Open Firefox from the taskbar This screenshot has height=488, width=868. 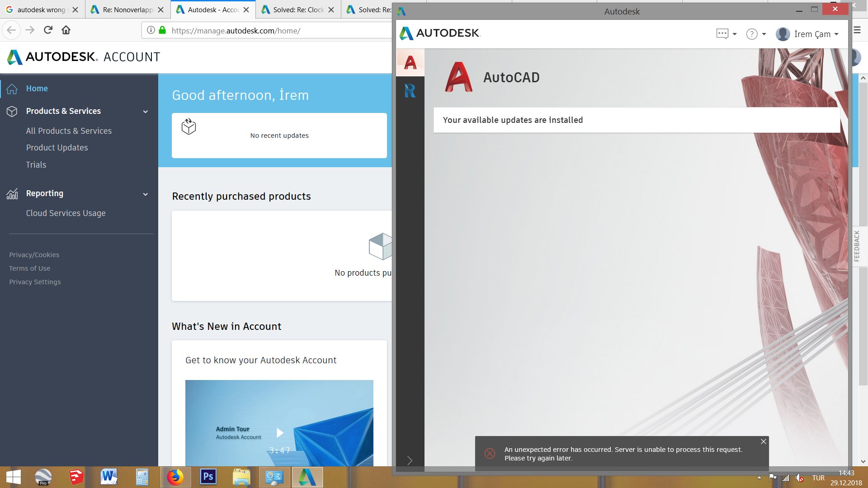pos(175,477)
